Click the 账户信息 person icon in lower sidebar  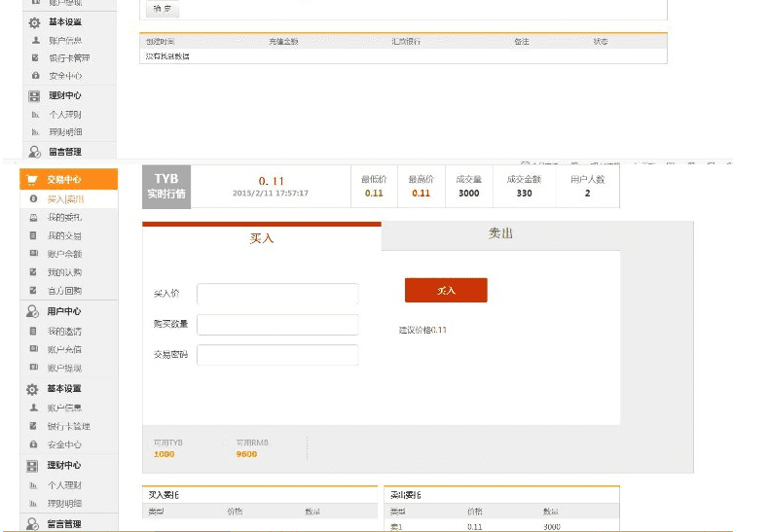34,408
